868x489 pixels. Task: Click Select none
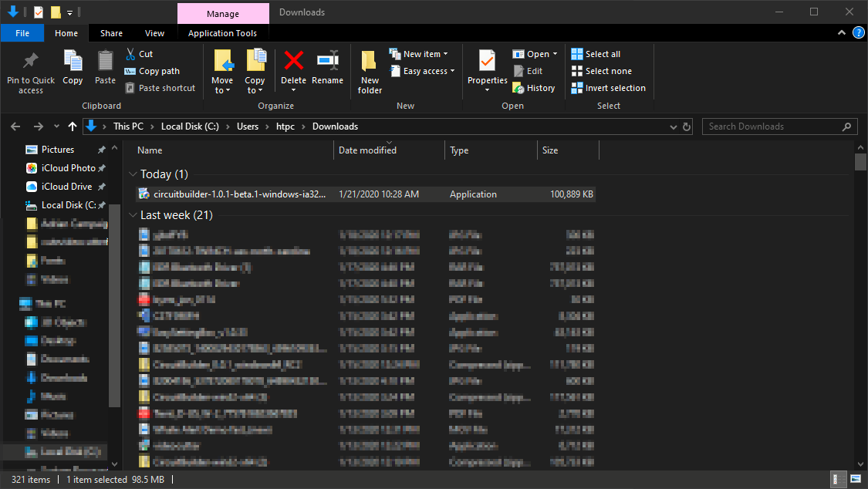pos(601,71)
